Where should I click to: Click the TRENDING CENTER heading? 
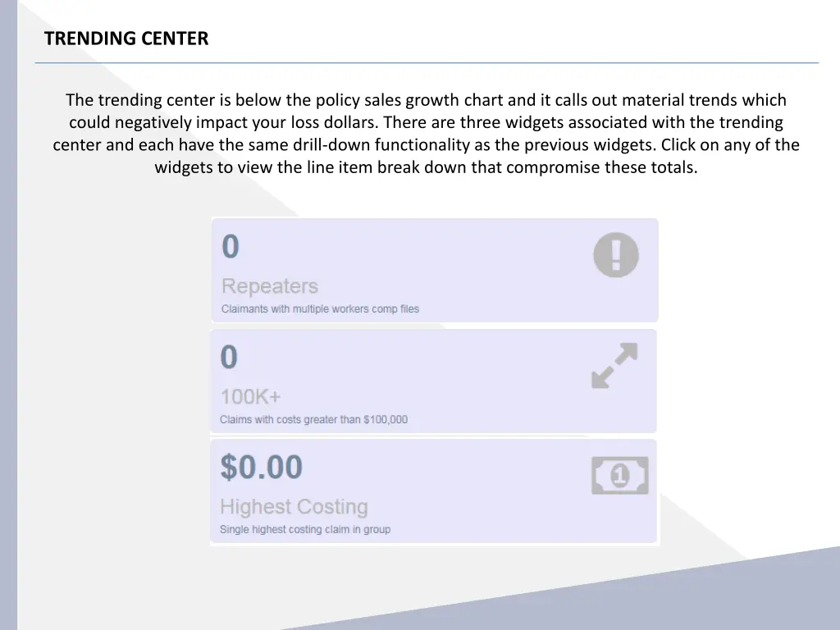126,39
